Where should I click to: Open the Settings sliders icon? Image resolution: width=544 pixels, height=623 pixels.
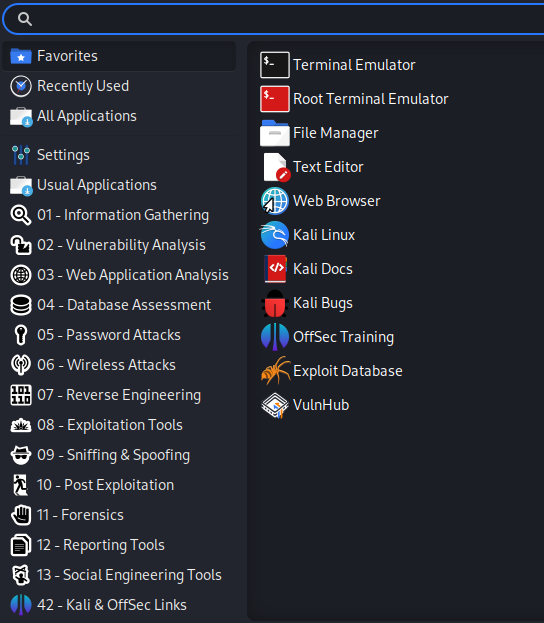tap(21, 155)
